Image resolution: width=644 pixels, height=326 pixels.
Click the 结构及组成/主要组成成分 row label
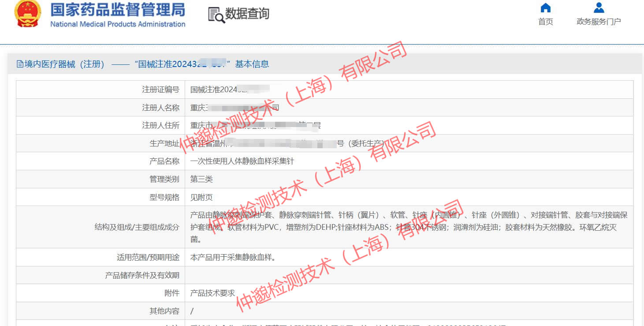(x=137, y=227)
